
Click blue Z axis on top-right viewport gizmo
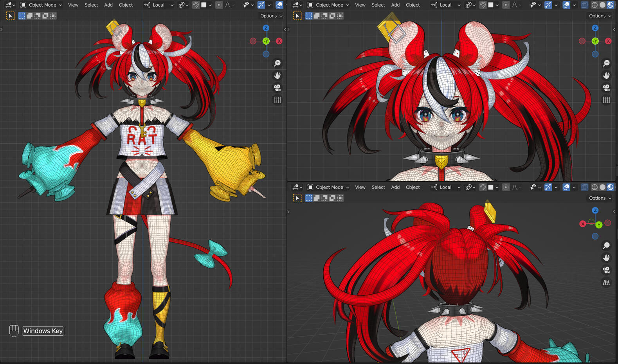[x=595, y=28]
